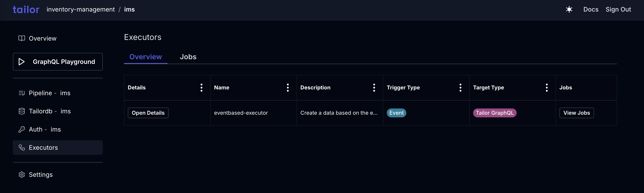Click the book icon beside Overview
The height and width of the screenshot is (193, 644).
click(22, 39)
